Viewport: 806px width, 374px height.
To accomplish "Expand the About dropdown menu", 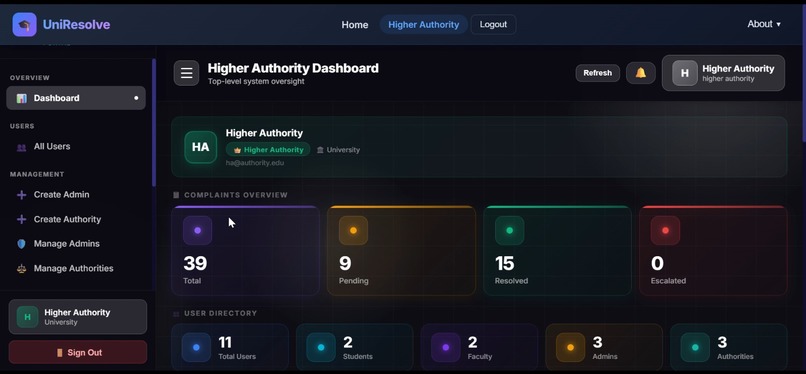I will [764, 24].
